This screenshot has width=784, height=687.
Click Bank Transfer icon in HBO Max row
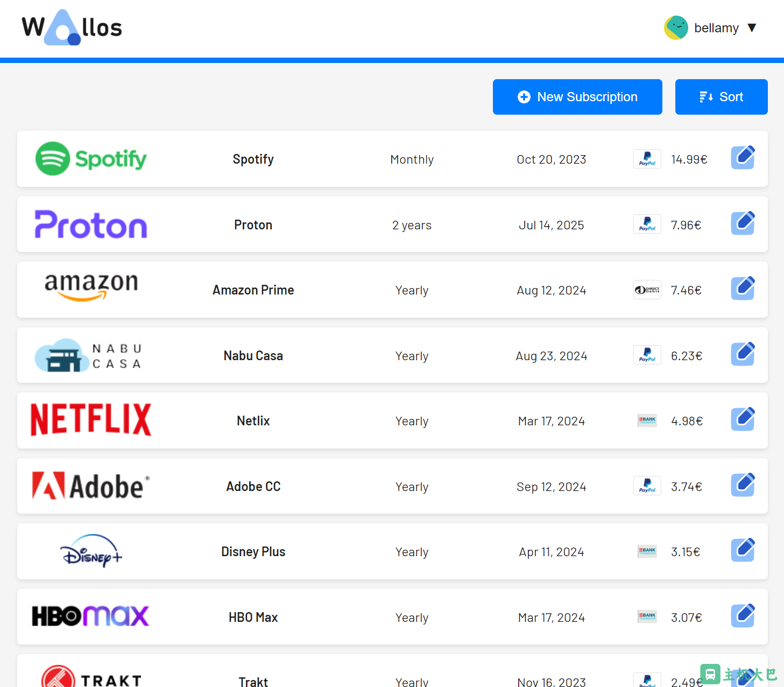tap(647, 617)
